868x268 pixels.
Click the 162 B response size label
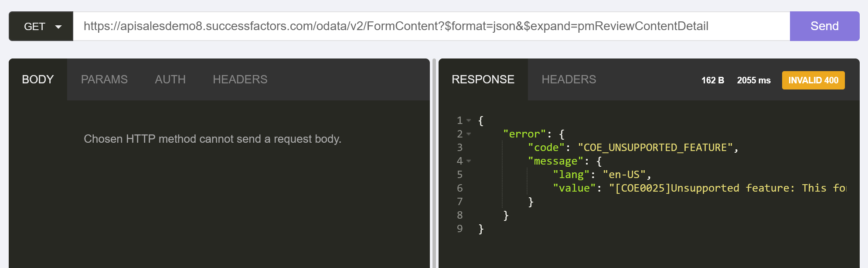tap(712, 80)
